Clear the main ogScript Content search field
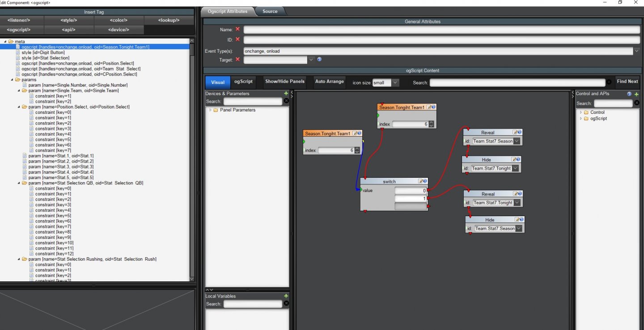644x330 pixels. coord(609,82)
